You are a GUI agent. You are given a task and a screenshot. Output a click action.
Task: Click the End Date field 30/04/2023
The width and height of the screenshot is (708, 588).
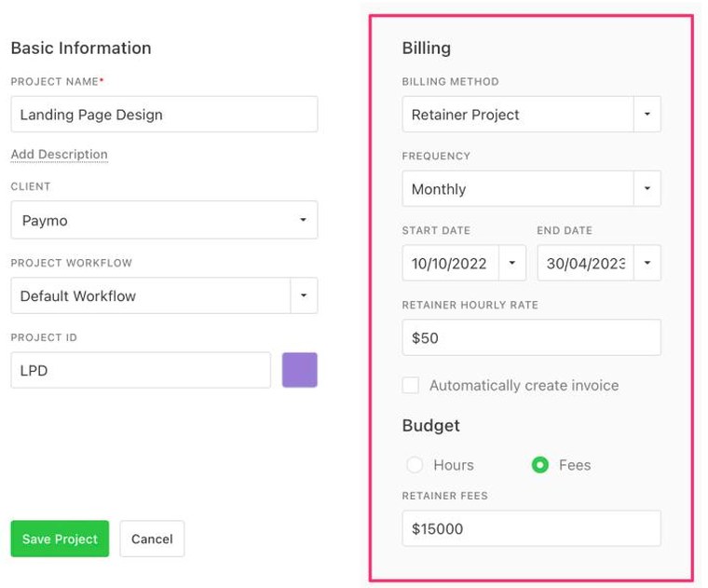tap(586, 263)
